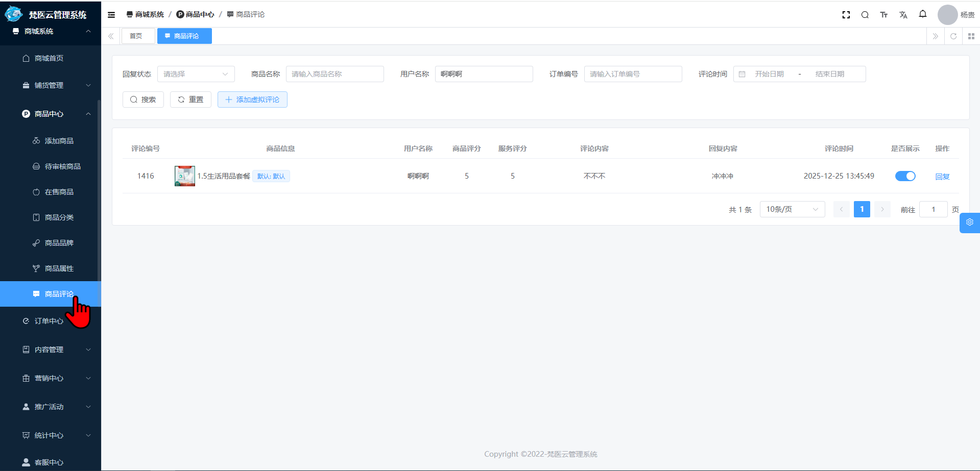Image resolution: width=980 pixels, height=471 pixels.
Task: Open the floating settings gear
Action: [969, 222]
